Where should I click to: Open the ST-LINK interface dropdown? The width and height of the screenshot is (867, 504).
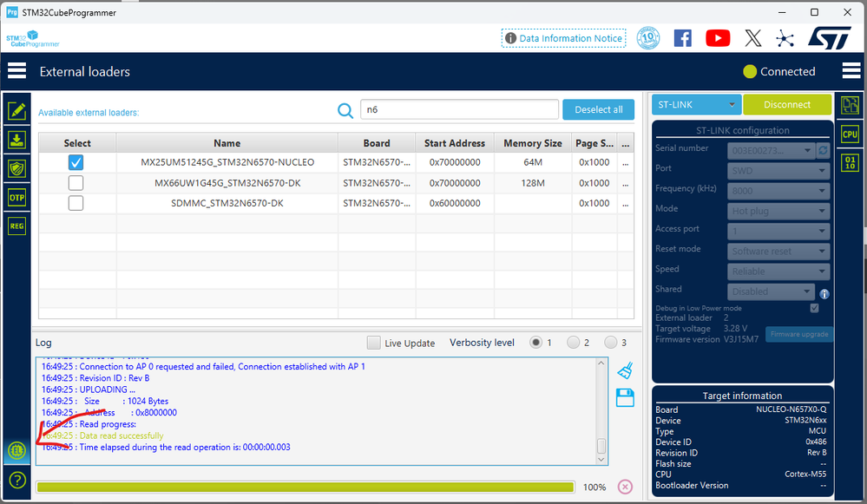pyautogui.click(x=696, y=104)
